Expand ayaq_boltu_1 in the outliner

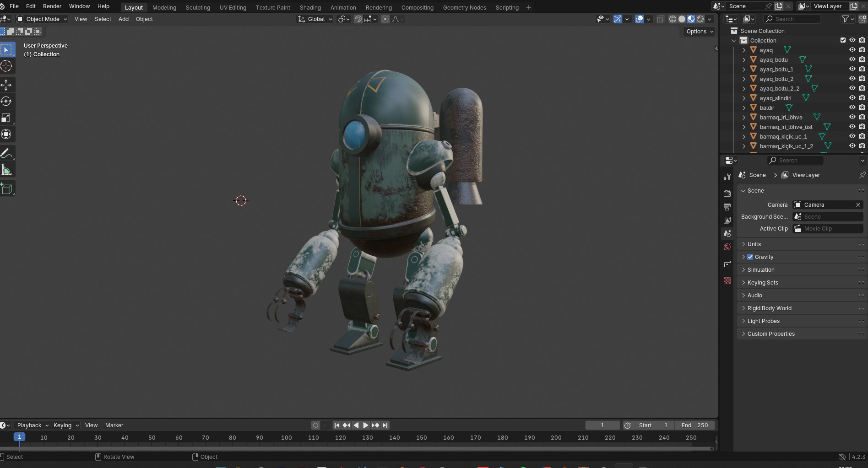(744, 69)
